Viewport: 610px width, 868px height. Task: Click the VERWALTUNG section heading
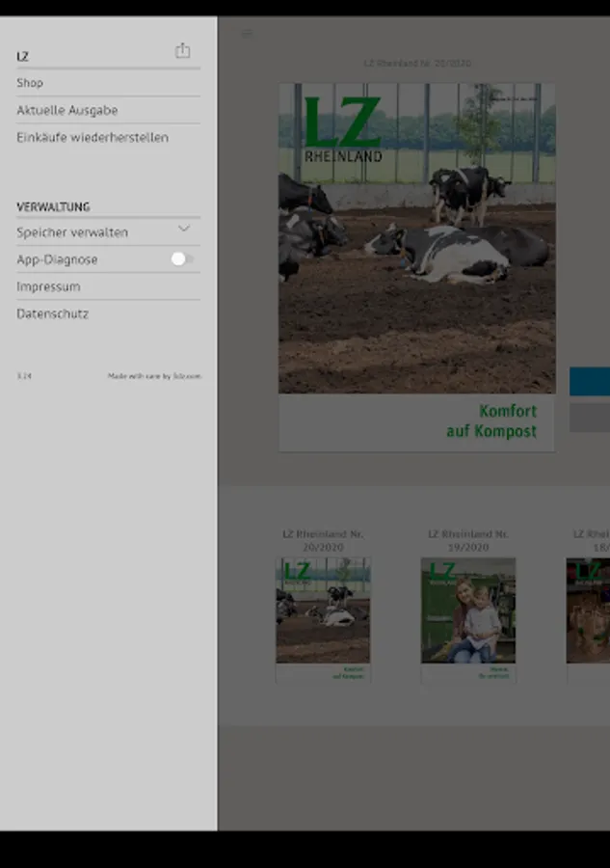53,207
